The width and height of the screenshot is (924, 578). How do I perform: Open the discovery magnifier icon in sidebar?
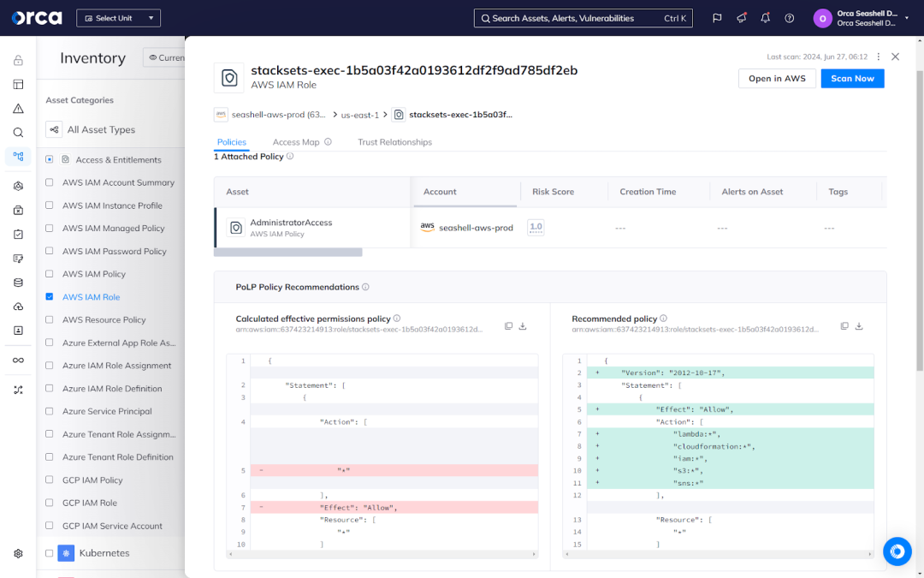pos(18,133)
